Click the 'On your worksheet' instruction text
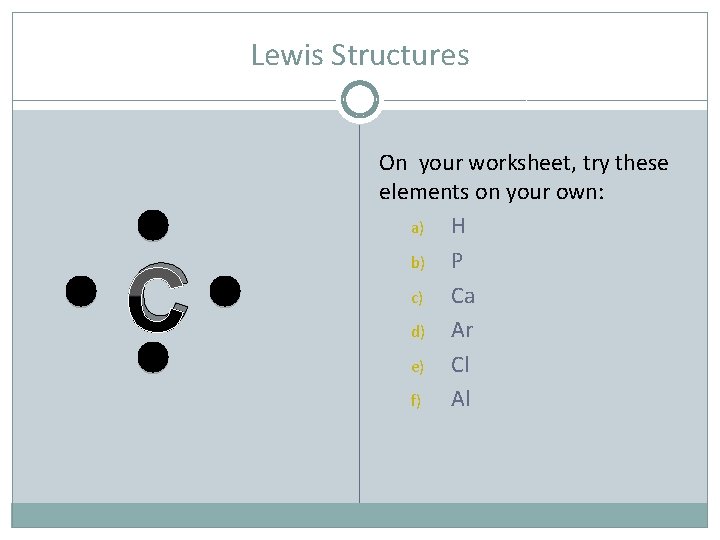720x540 pixels. 523,163
